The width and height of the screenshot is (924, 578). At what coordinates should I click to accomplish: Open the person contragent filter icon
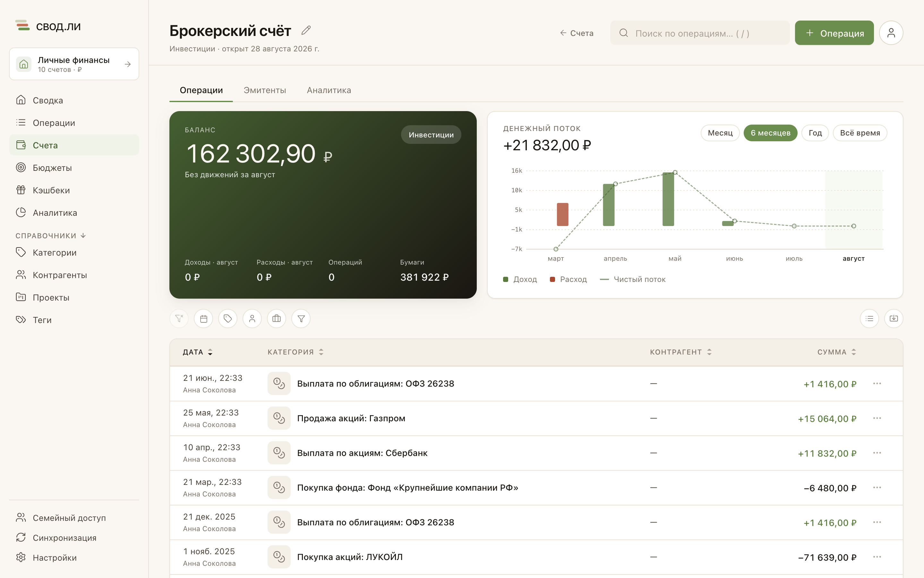(252, 319)
